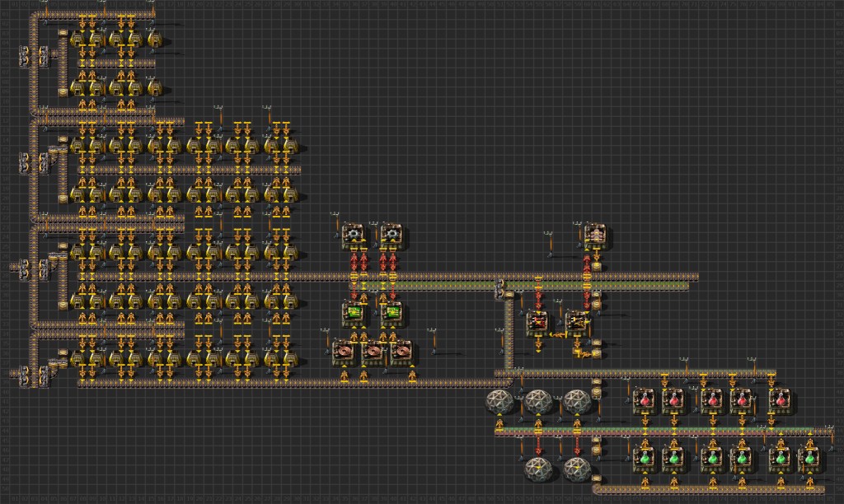Select the middle copper cable assembler
This screenshot has width=844, height=504.
(373, 352)
